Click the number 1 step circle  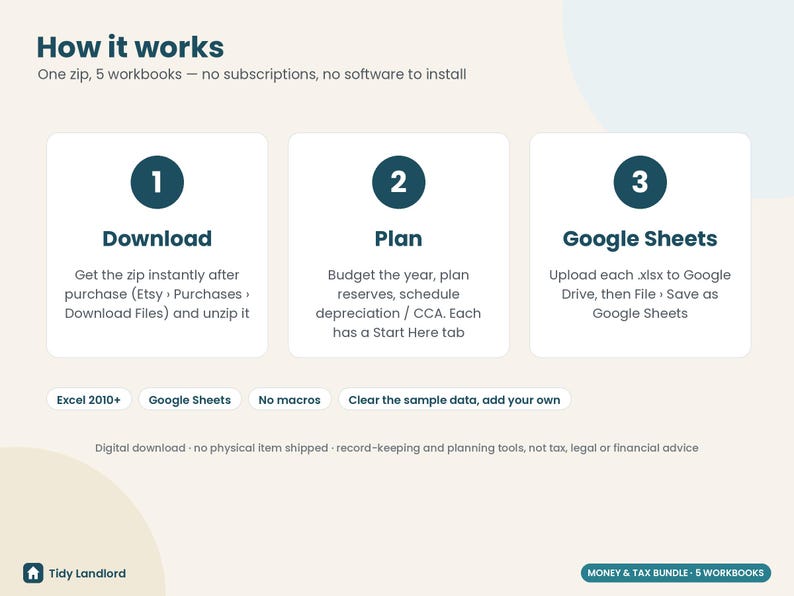tap(157, 182)
